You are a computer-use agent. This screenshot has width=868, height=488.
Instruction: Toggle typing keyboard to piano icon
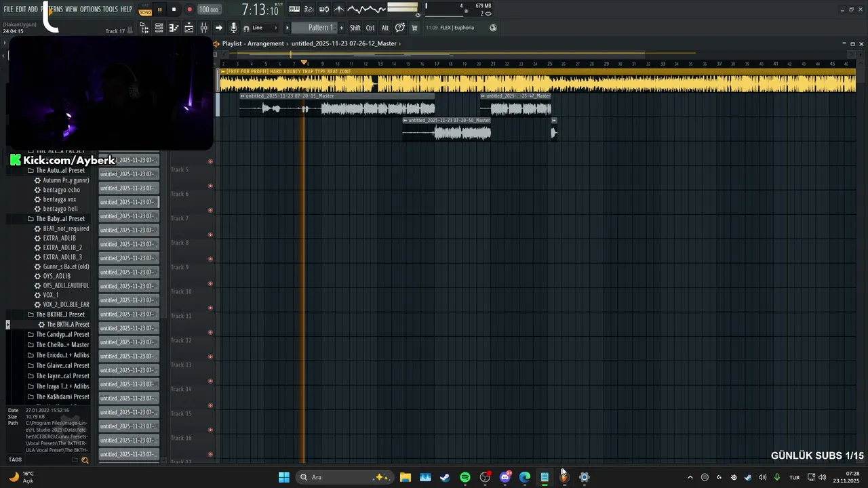pos(294,9)
